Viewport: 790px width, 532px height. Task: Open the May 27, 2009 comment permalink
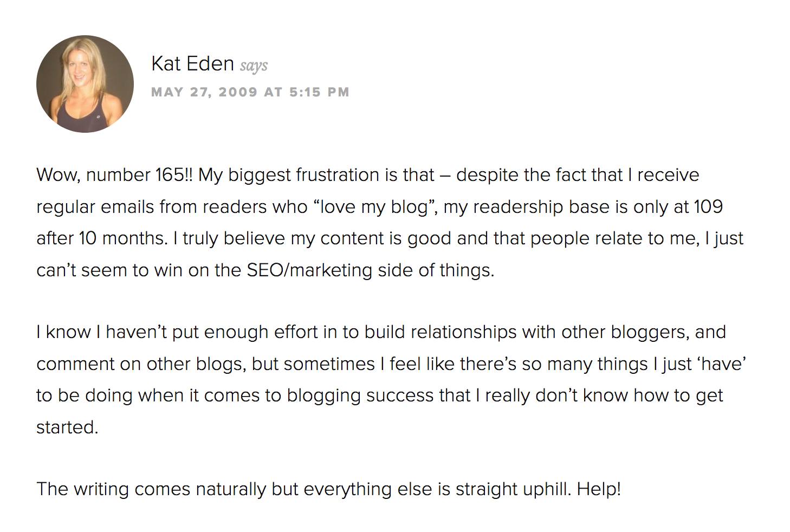250,92
